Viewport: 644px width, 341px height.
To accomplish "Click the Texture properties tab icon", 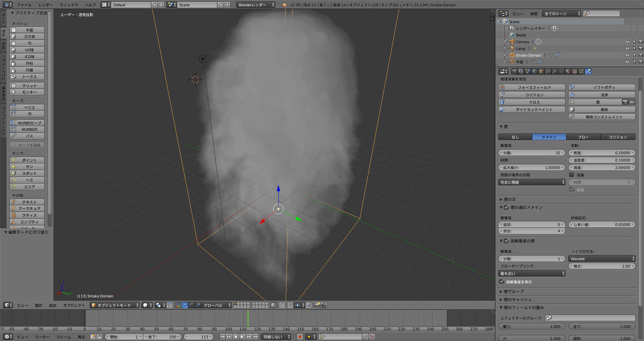I will click(x=575, y=71).
